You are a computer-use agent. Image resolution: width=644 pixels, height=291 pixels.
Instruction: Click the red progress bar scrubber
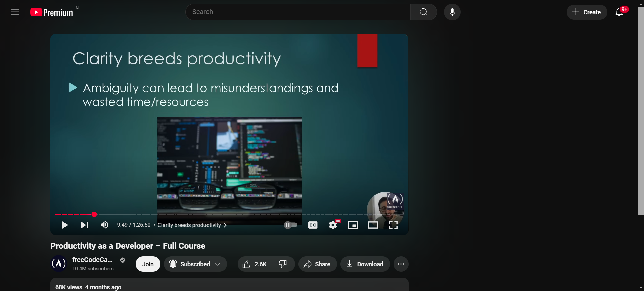[x=94, y=214]
